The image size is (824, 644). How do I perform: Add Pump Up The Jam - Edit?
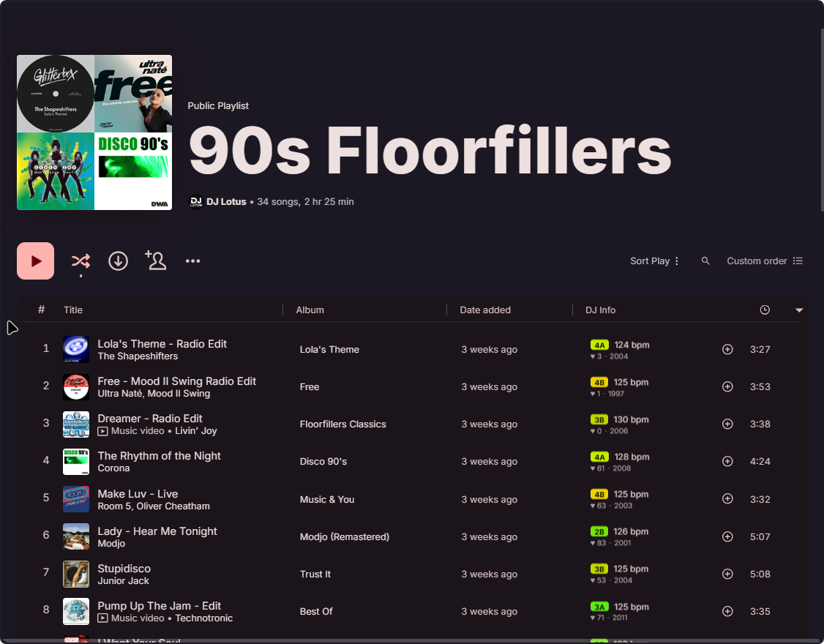[727, 611]
